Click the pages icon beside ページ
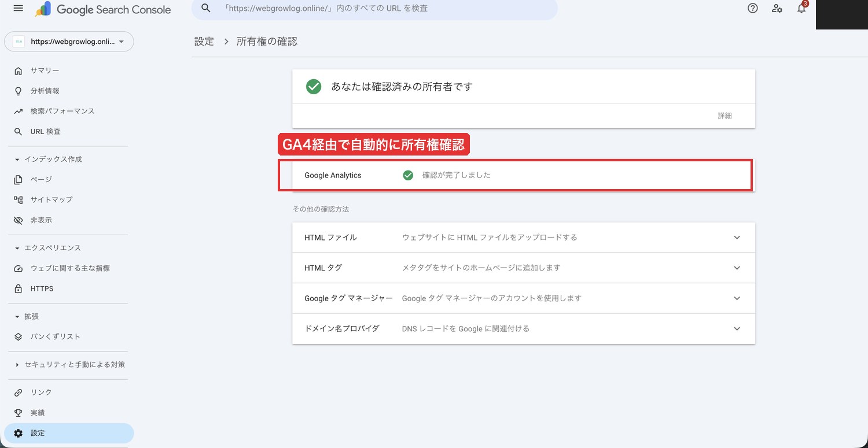The height and width of the screenshot is (448, 868). [x=19, y=179]
